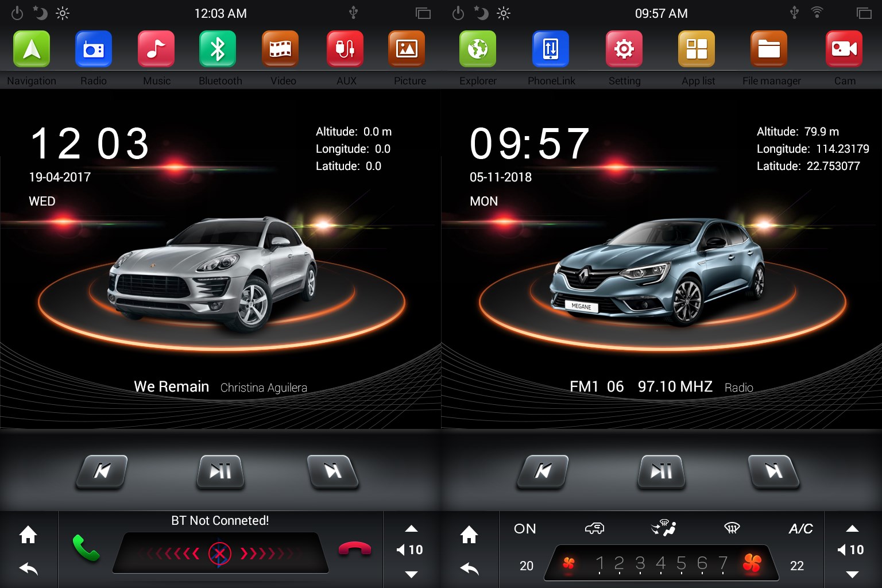Image resolution: width=882 pixels, height=588 pixels.
Task: Open the Cam app
Action: coord(844,49)
